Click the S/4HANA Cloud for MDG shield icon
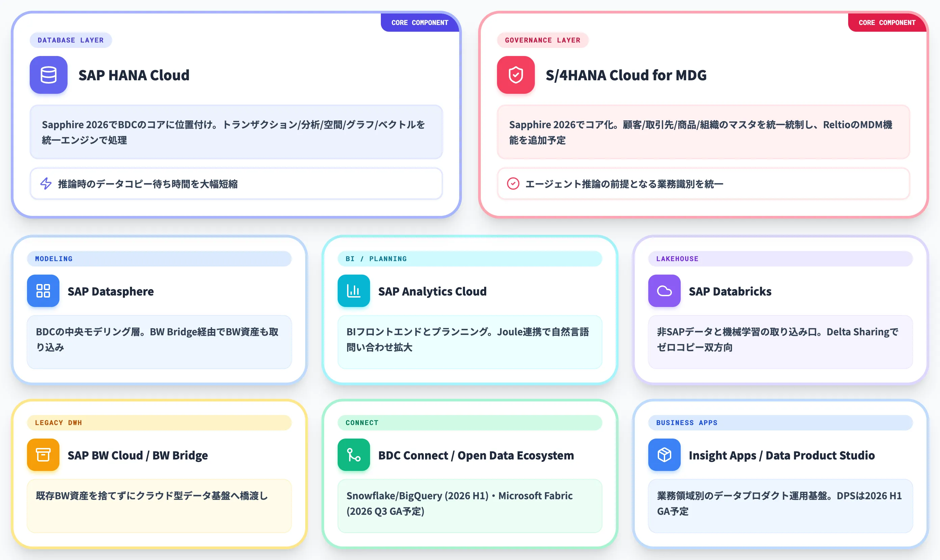This screenshot has width=940, height=560. click(516, 75)
